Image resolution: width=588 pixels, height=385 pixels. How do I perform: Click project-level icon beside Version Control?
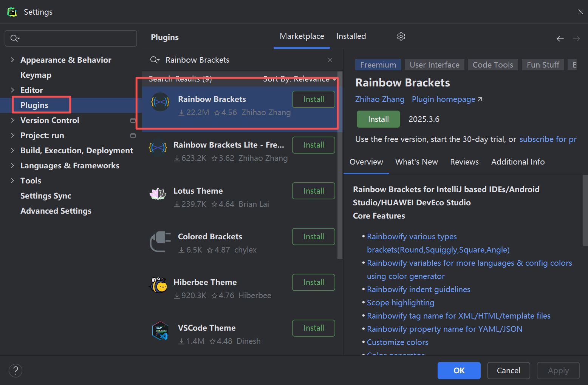click(x=133, y=120)
